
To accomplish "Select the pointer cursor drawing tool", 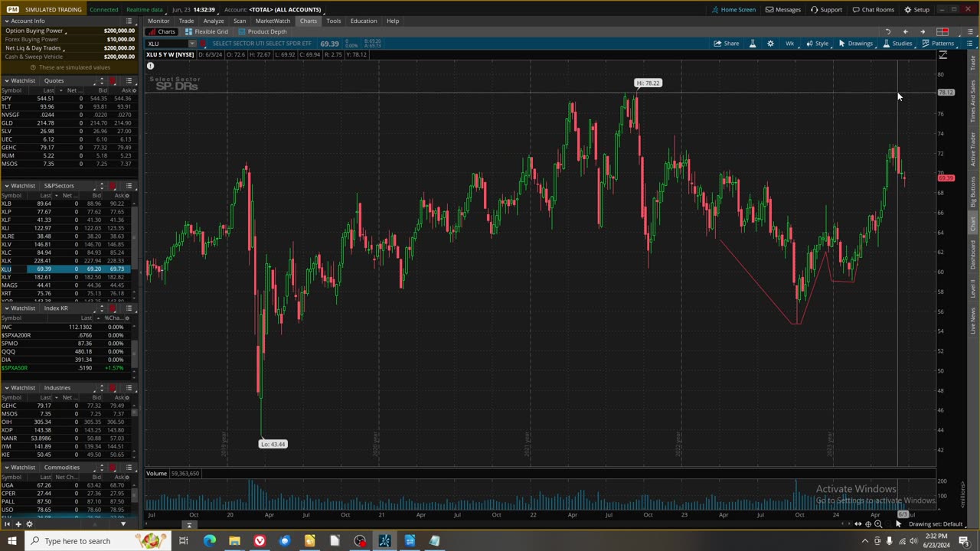I will coord(898,524).
